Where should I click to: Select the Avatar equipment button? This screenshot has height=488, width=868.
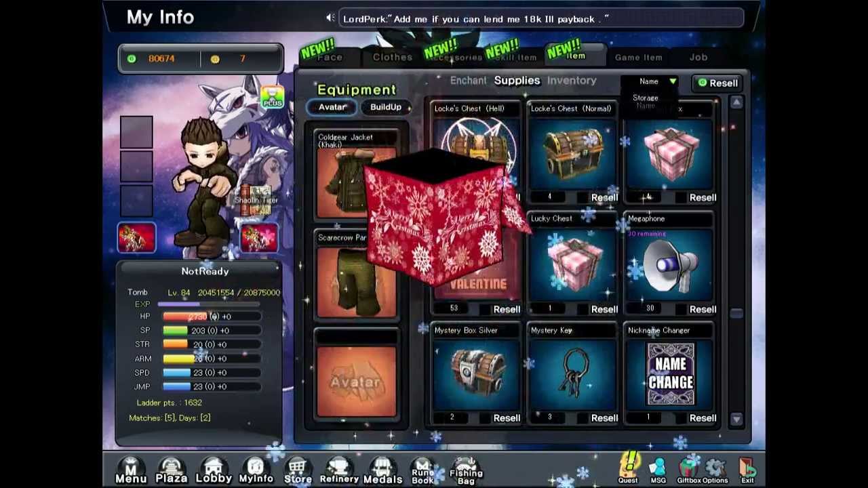click(332, 107)
